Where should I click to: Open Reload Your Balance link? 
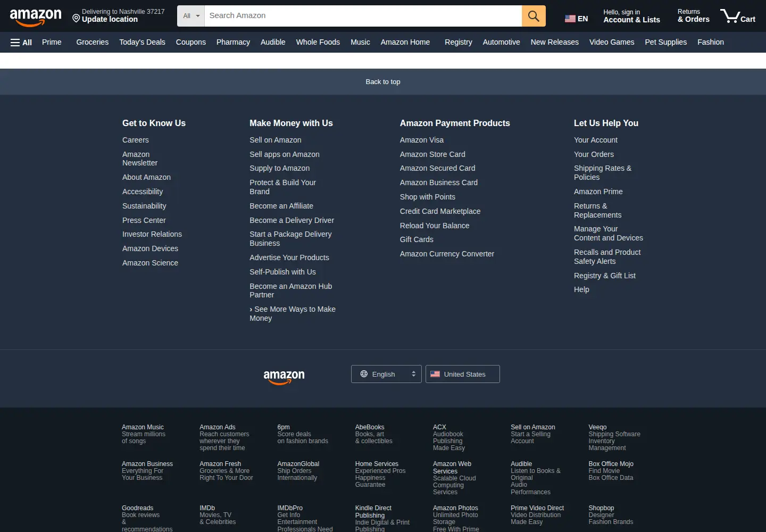[x=435, y=226]
